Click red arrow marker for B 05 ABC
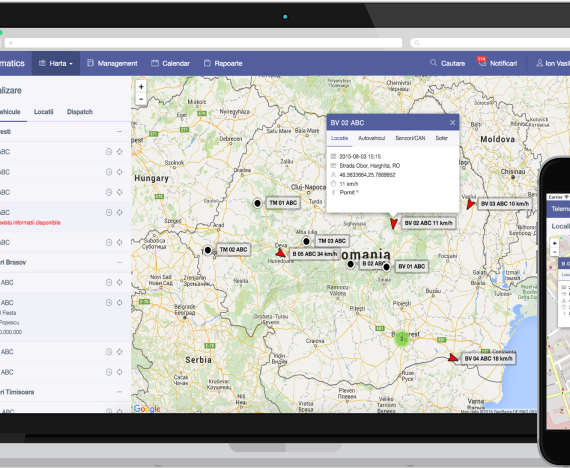 pyautogui.click(x=280, y=253)
